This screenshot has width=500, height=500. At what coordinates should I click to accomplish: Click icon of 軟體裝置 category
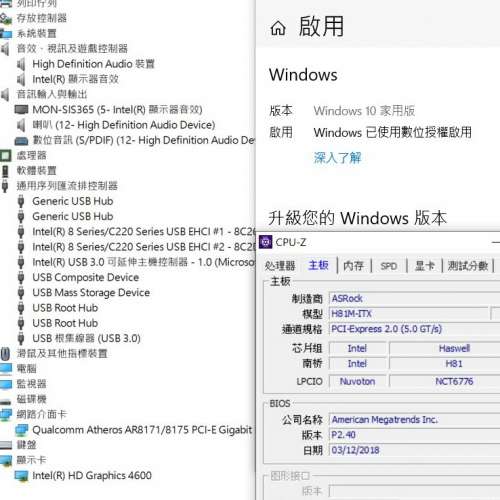(5, 171)
